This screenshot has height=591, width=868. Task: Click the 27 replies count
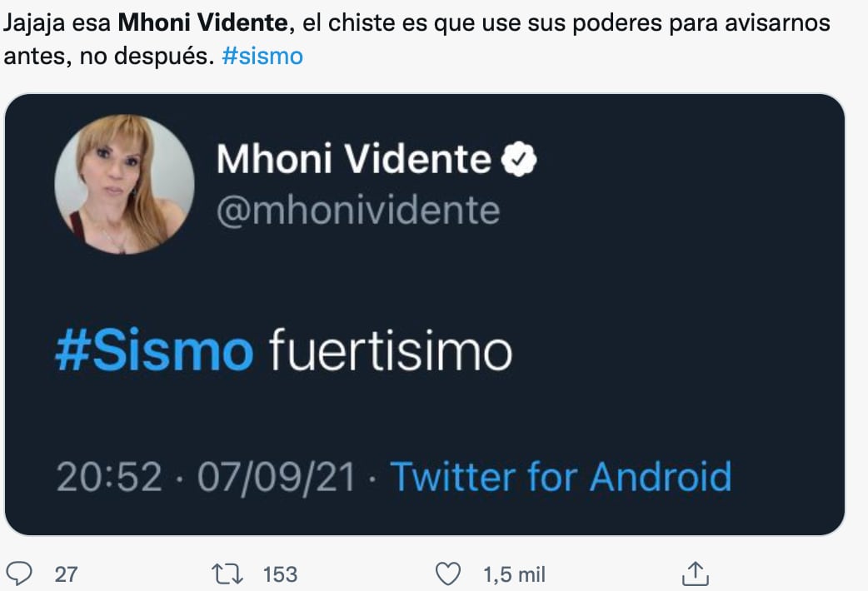coord(65,574)
